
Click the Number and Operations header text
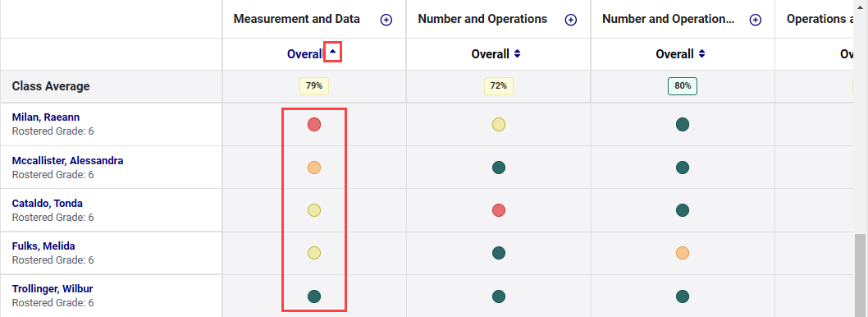coord(482,19)
